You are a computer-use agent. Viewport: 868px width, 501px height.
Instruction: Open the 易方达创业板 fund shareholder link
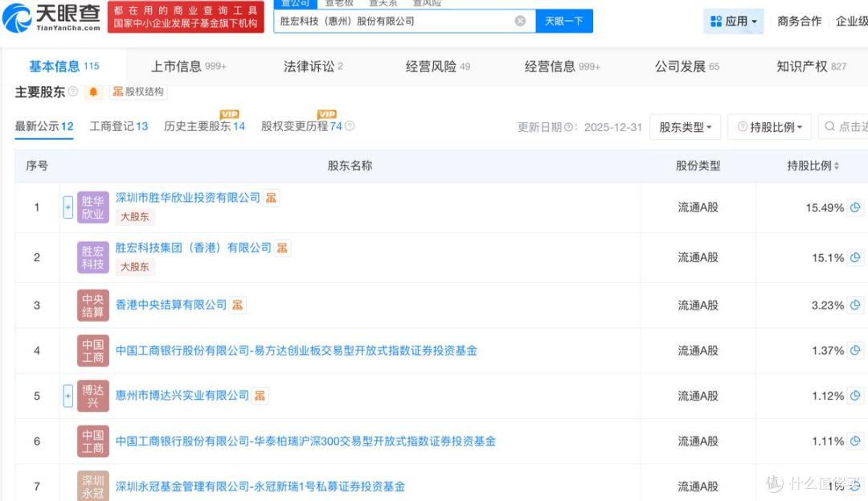(x=296, y=351)
